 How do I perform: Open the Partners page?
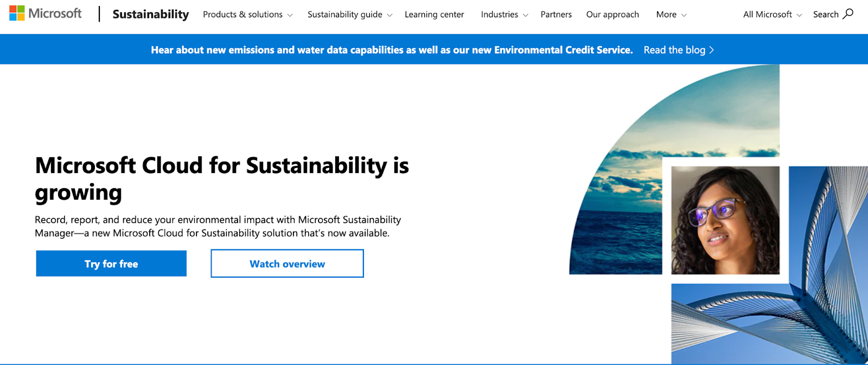pos(556,15)
